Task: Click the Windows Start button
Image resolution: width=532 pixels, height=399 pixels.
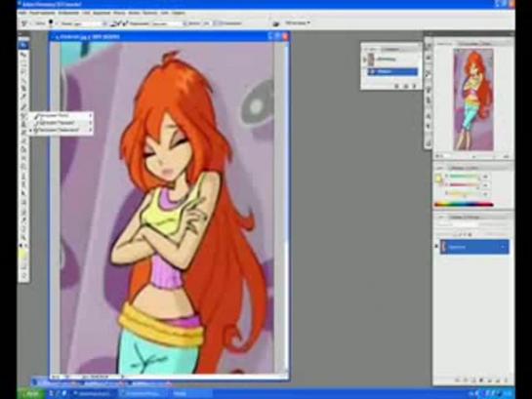Action: pos(31,393)
